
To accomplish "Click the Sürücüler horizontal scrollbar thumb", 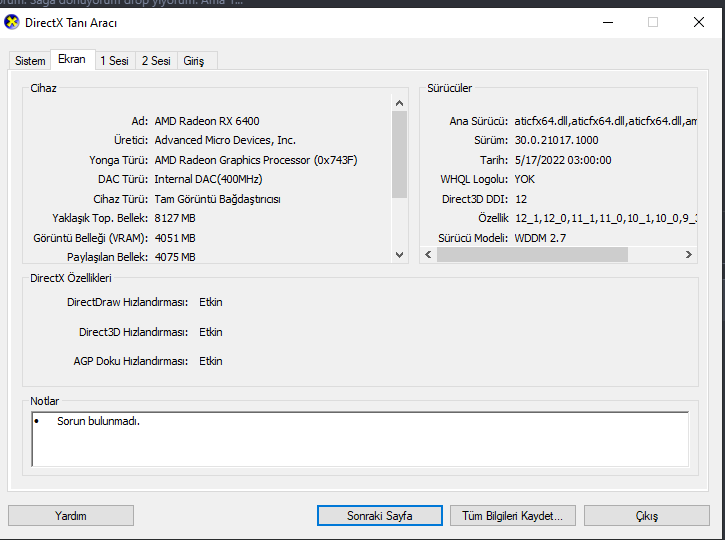I will [x=532, y=254].
